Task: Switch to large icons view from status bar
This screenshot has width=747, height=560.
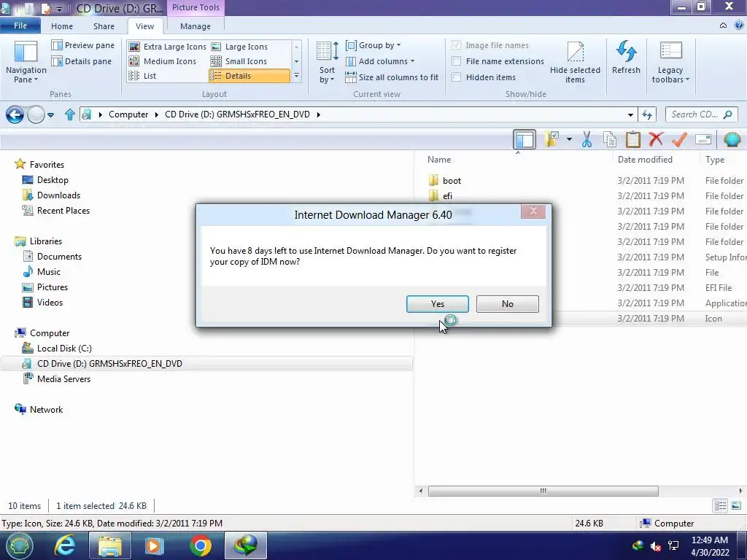Action: pyautogui.click(x=736, y=506)
